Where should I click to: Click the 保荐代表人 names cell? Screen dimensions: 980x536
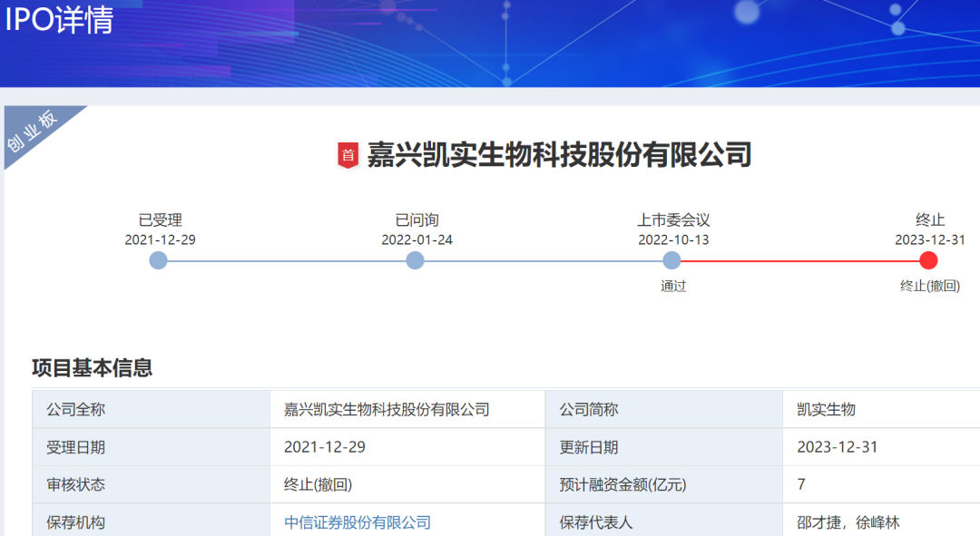(881, 522)
